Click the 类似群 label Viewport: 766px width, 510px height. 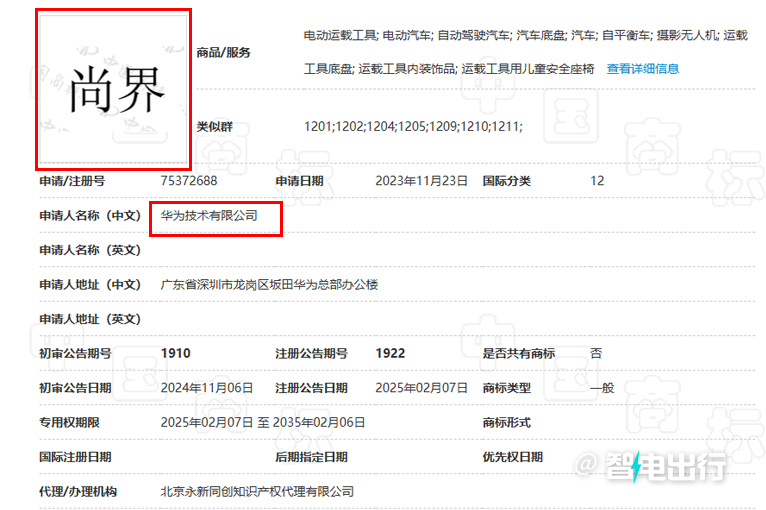[x=214, y=127]
